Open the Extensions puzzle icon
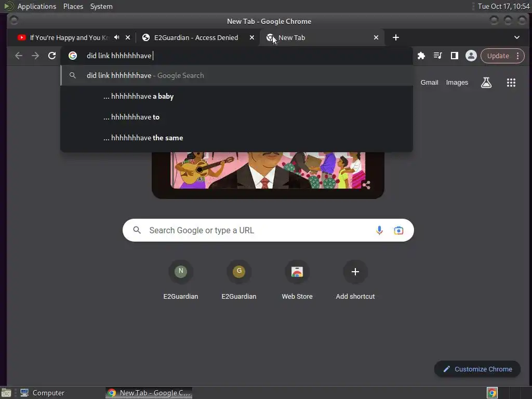This screenshot has width=532, height=399. (x=421, y=56)
